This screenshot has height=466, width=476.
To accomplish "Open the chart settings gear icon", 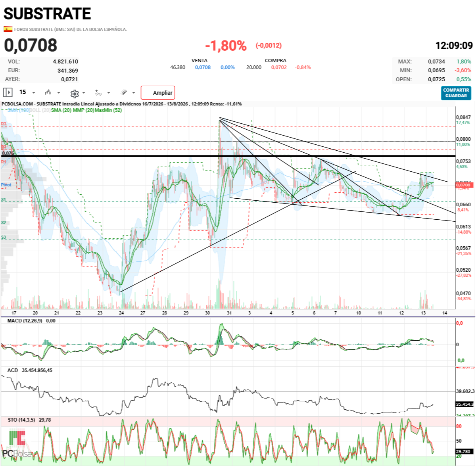I will (x=74, y=94).
